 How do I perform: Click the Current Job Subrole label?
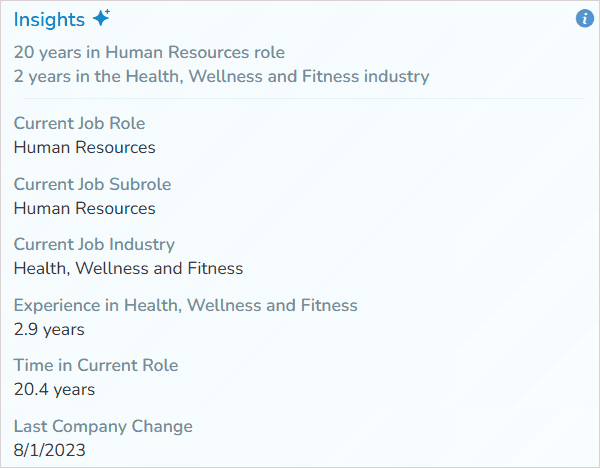[x=92, y=184]
